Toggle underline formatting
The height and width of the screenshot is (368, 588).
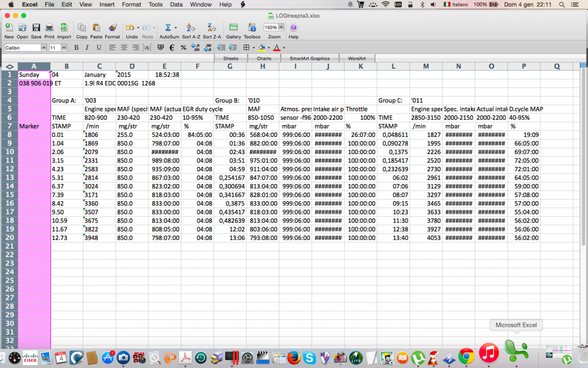pyautogui.click(x=98, y=48)
